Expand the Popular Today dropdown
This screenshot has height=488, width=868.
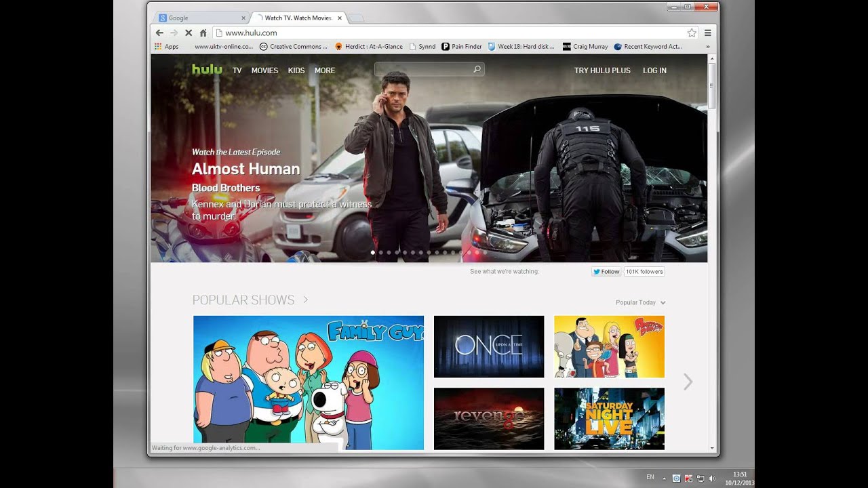[640, 302]
